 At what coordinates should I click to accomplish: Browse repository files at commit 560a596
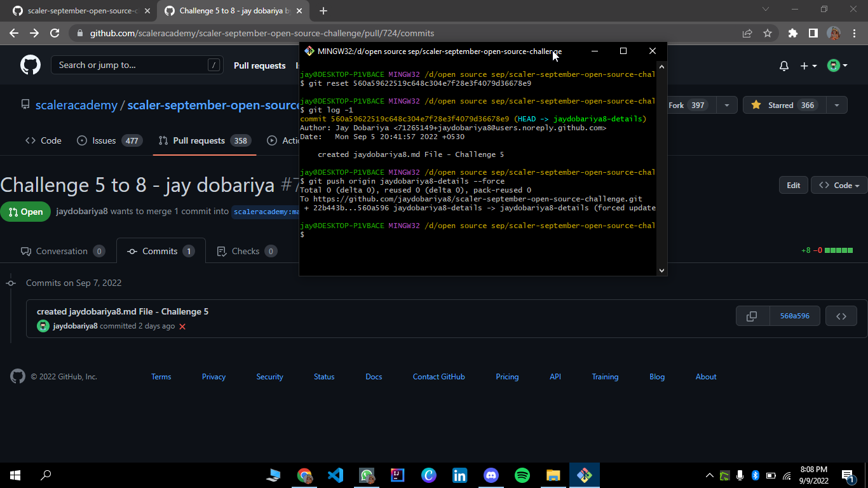(x=841, y=316)
